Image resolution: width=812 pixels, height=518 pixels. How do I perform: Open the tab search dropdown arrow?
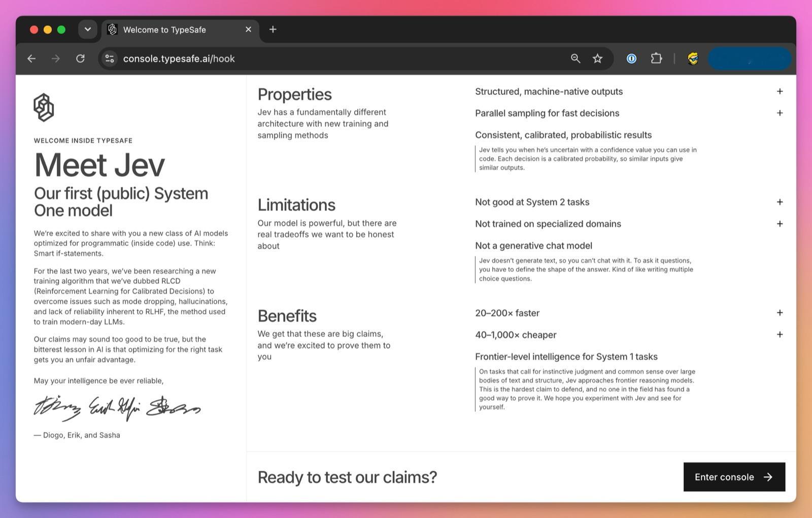88,29
